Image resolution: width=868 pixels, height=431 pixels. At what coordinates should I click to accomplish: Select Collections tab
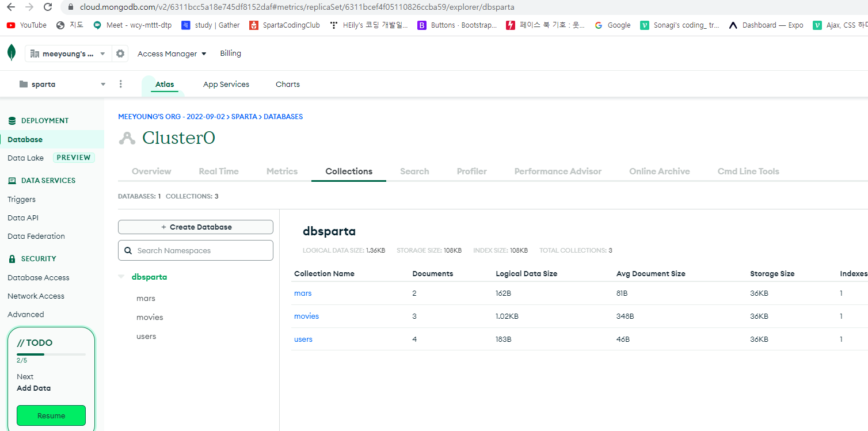tap(349, 171)
